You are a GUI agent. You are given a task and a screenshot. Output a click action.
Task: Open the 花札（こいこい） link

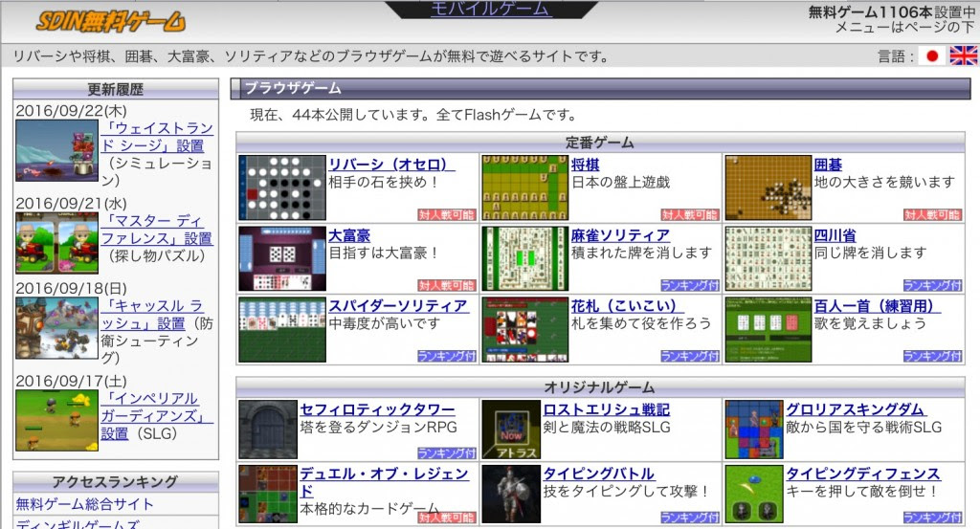[628, 306]
